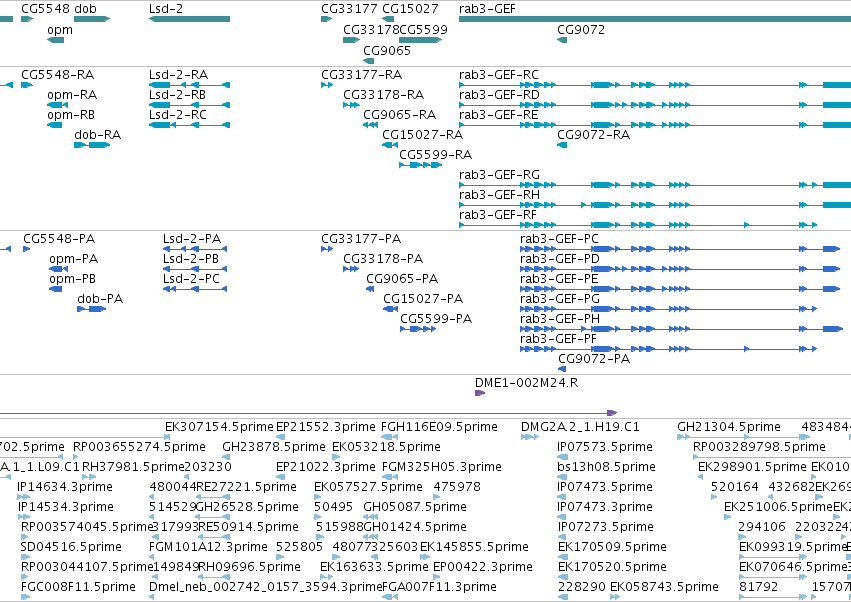Image resolution: width=851 pixels, height=602 pixels.
Task: Click the FGA007F11.3prime EST label
Action: point(439,587)
